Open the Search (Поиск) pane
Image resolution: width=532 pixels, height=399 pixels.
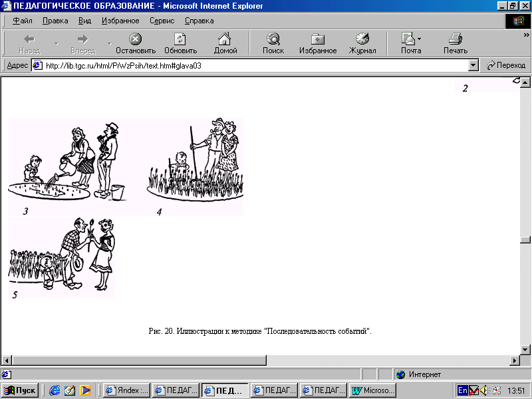point(273,39)
